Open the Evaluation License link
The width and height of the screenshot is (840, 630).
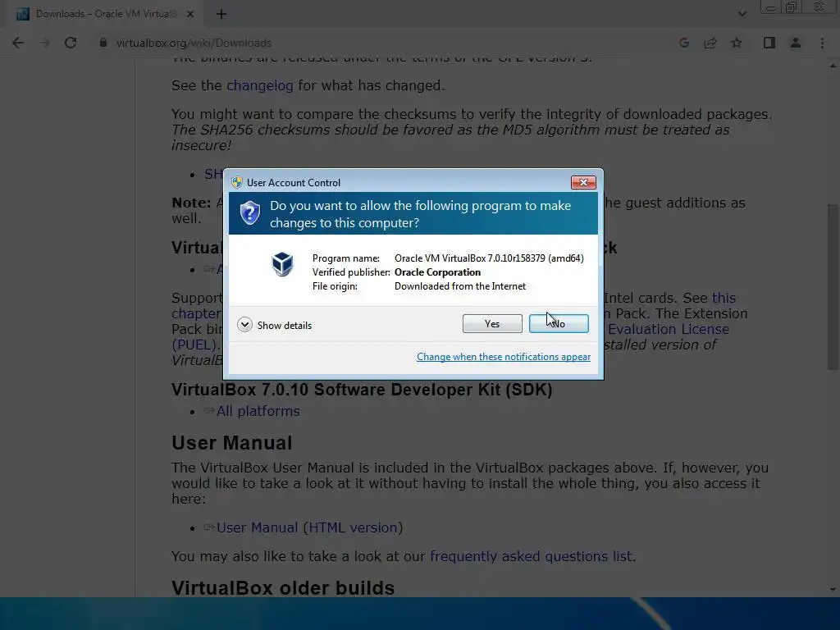tap(669, 329)
